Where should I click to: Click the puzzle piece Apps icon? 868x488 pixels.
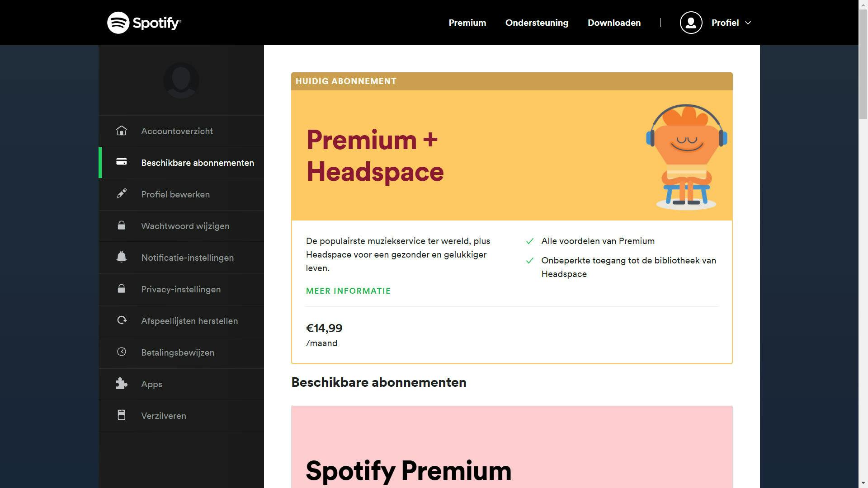pyautogui.click(x=121, y=384)
